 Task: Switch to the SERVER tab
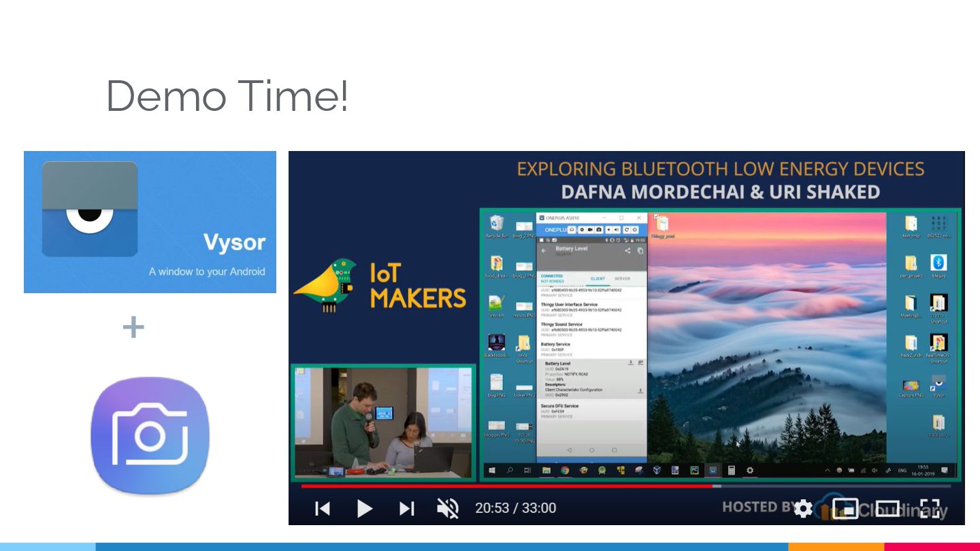pos(622,279)
